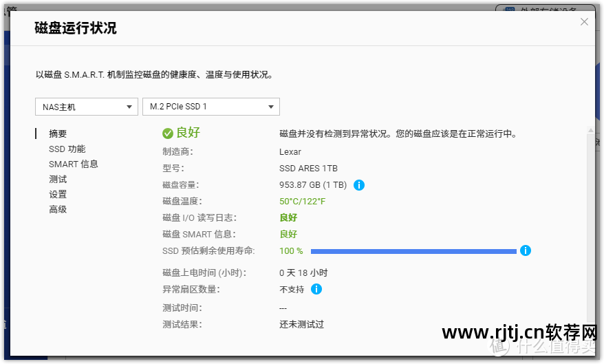Go to the 设置 settings tab
Image resolution: width=604 pixels, height=364 pixels.
tap(58, 195)
